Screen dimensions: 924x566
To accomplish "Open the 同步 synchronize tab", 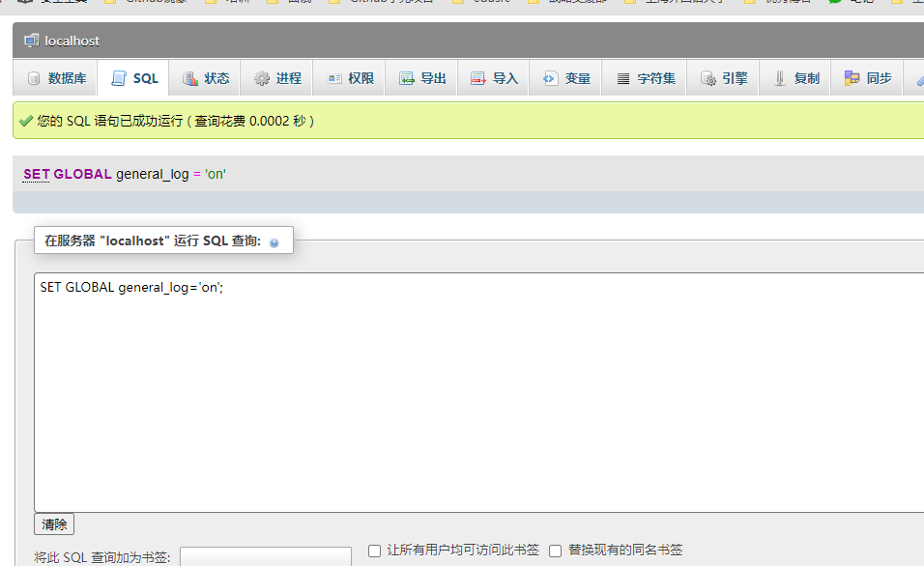I will 867,77.
